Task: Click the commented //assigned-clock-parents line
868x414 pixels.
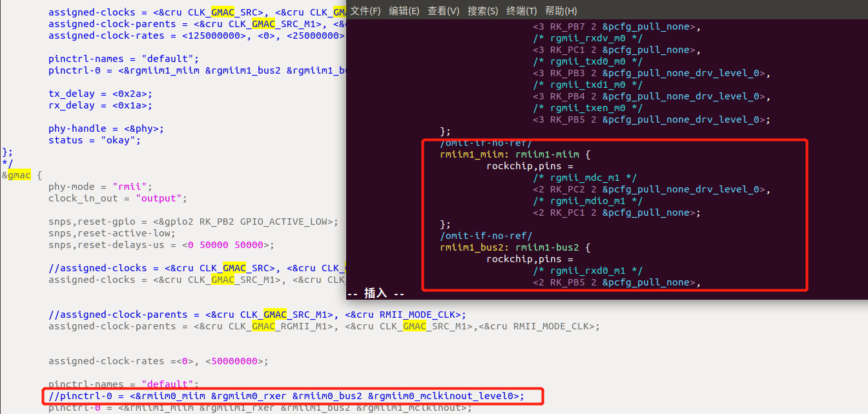Action: (257, 315)
